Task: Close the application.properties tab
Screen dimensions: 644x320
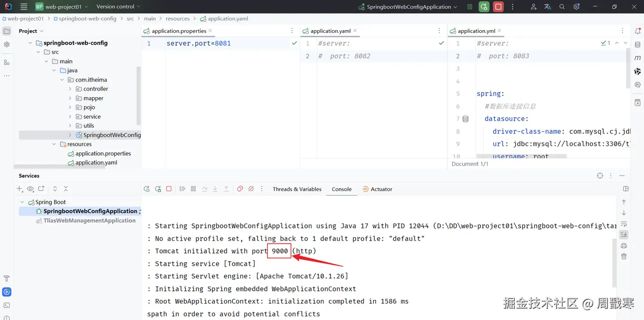Action: coord(211,31)
